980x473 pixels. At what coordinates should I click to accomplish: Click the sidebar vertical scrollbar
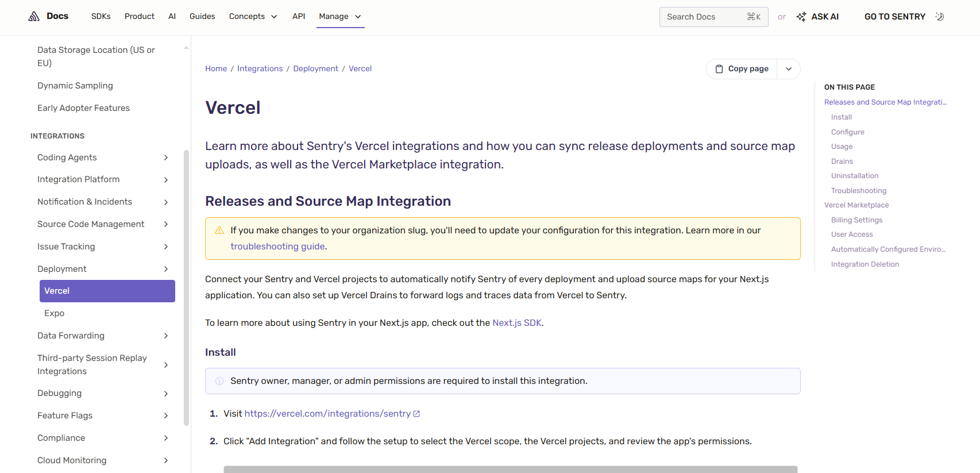186,287
